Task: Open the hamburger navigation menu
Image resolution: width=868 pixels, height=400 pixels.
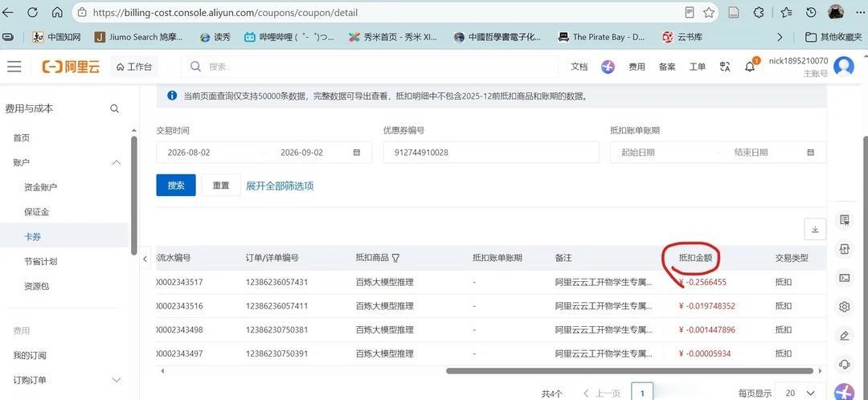Action: click(x=14, y=67)
